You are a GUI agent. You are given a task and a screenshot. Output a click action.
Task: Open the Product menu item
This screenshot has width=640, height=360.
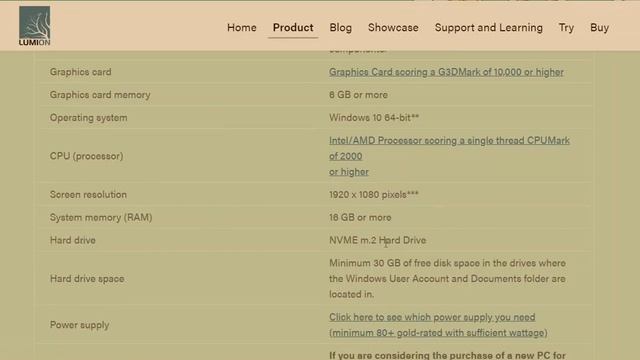(x=293, y=28)
